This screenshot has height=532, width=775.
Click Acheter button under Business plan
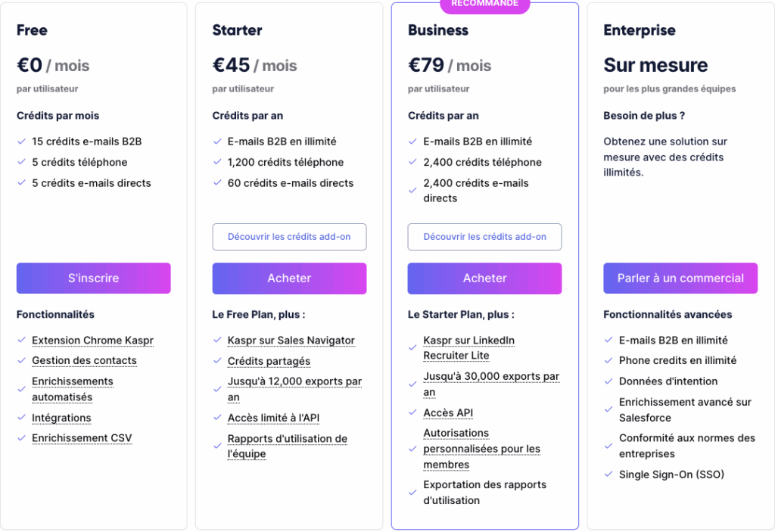click(484, 278)
